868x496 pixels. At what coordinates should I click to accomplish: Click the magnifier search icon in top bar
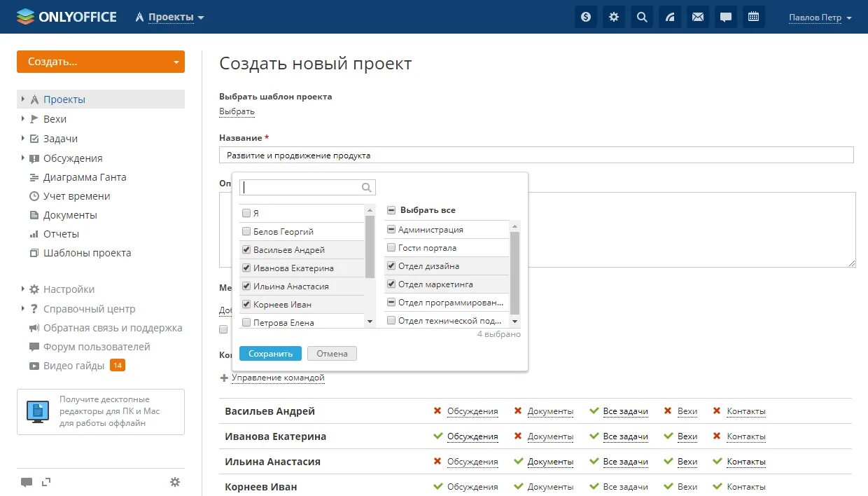pyautogui.click(x=642, y=17)
